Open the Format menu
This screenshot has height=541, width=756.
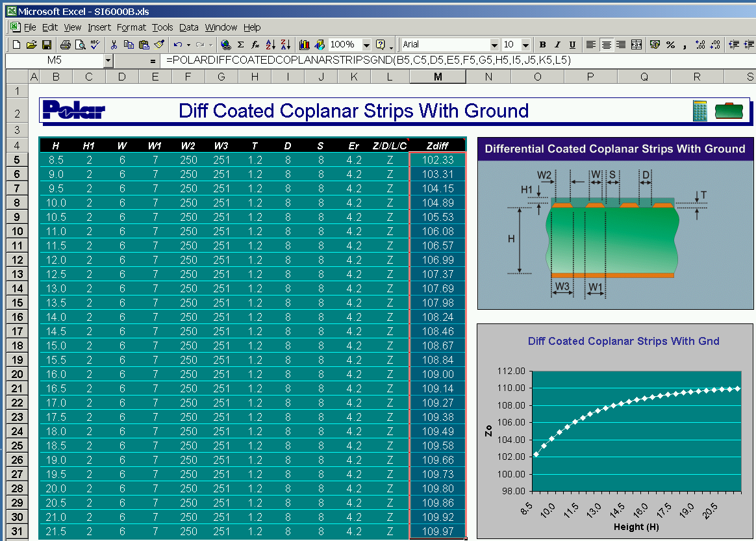click(131, 27)
